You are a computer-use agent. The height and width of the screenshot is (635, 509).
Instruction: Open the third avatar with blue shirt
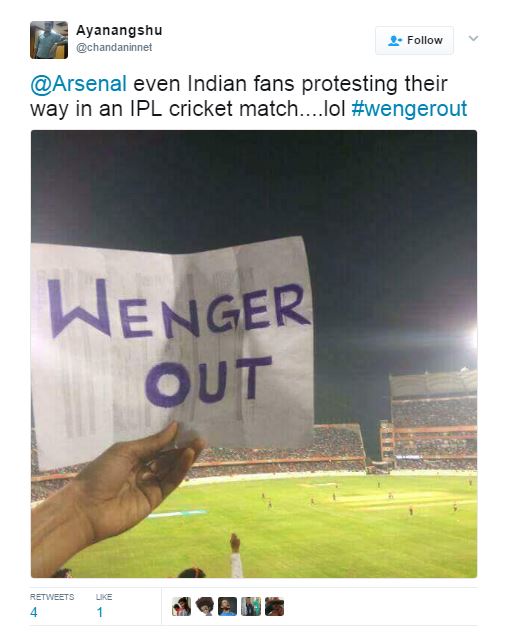pos(228,606)
